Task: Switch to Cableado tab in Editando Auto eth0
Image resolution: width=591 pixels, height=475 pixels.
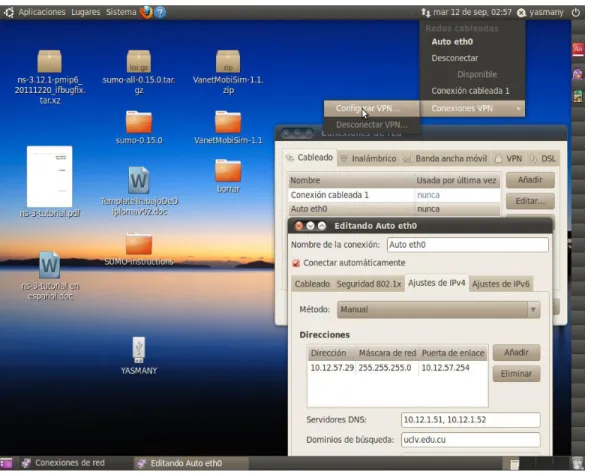Action: click(312, 284)
